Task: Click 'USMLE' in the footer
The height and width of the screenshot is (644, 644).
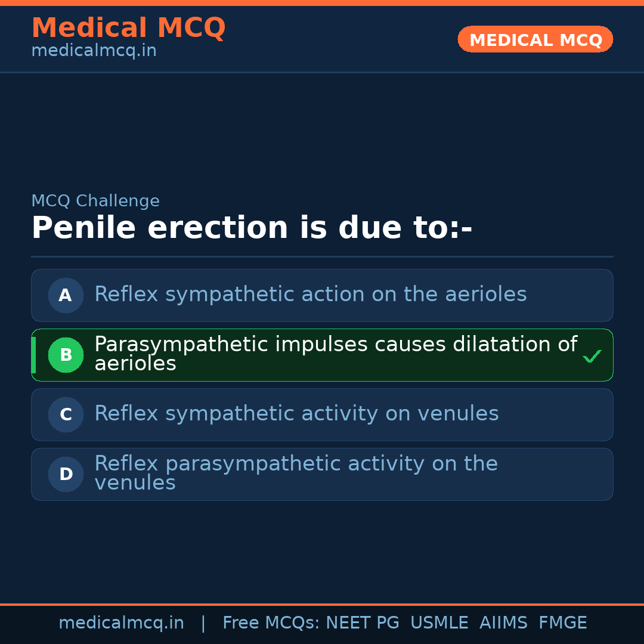Action: click(x=439, y=623)
